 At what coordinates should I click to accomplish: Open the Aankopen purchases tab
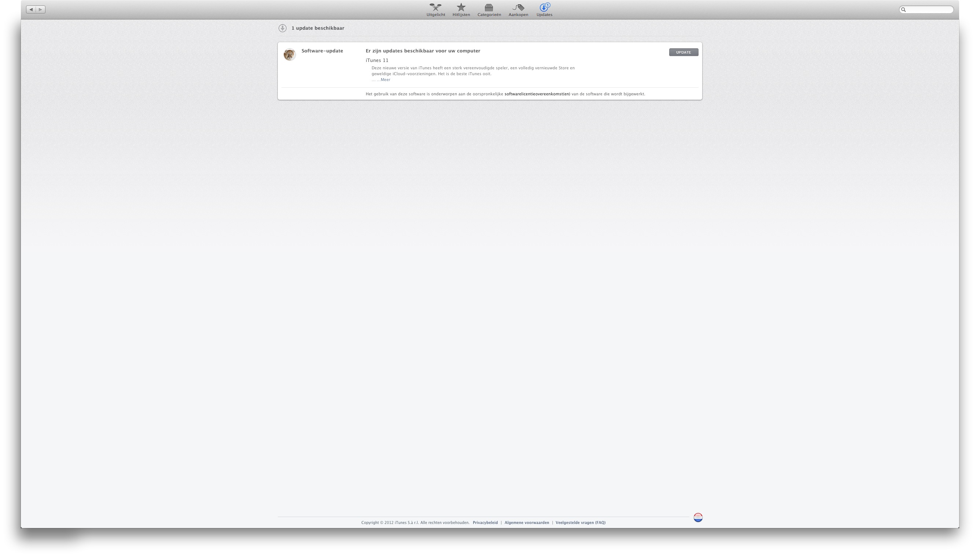click(518, 10)
